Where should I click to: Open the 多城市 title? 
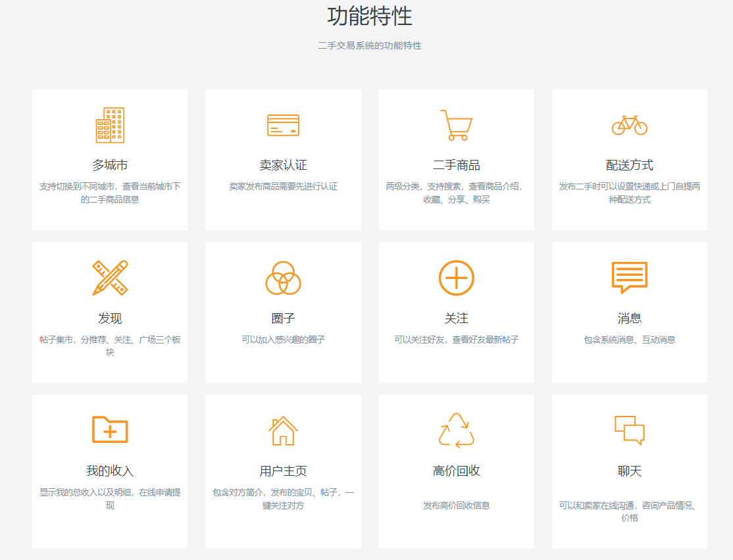pyautogui.click(x=110, y=165)
